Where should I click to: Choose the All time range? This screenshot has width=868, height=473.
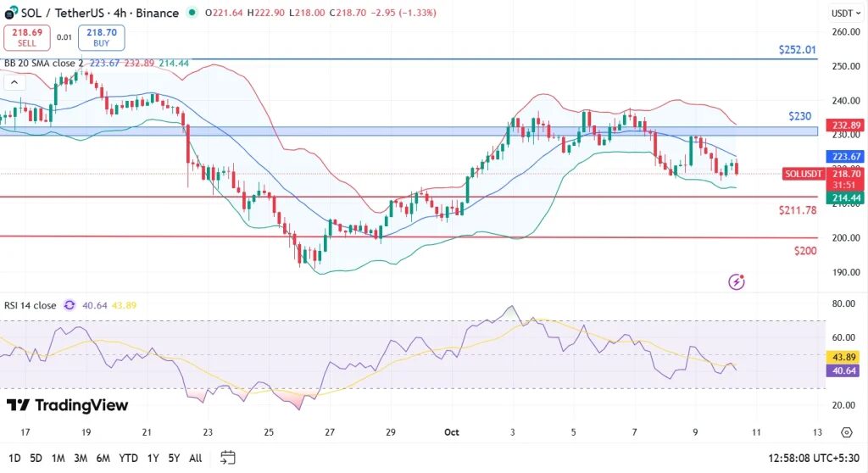point(195,458)
